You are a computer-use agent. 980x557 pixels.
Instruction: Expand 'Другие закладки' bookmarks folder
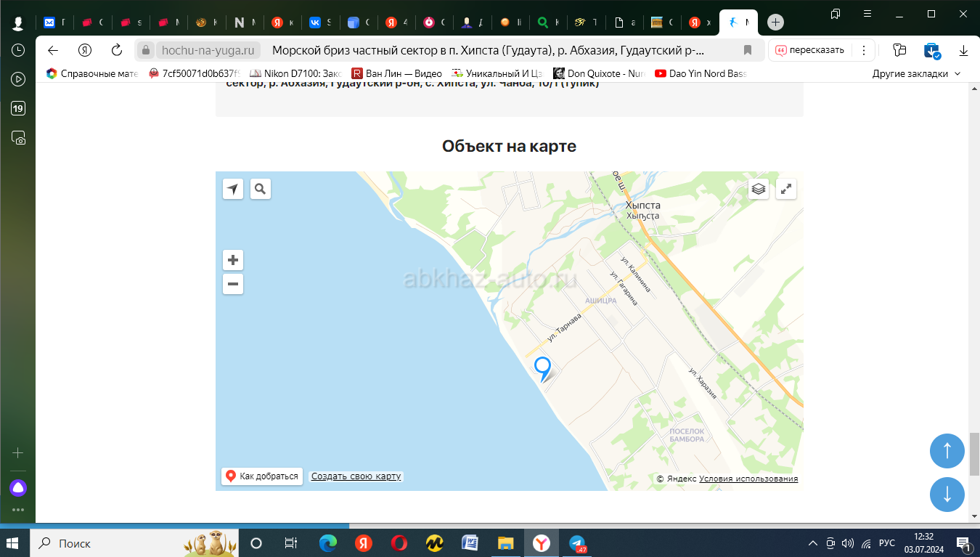point(916,73)
